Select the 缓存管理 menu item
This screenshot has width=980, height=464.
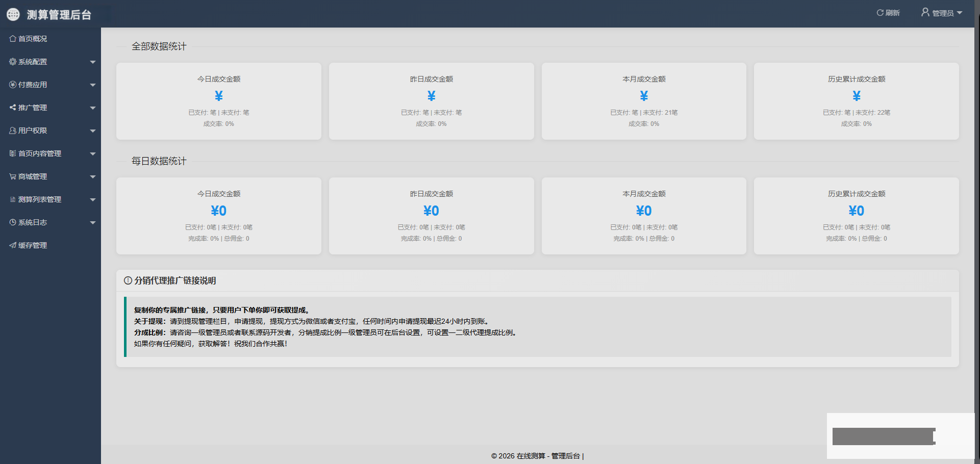(x=33, y=245)
